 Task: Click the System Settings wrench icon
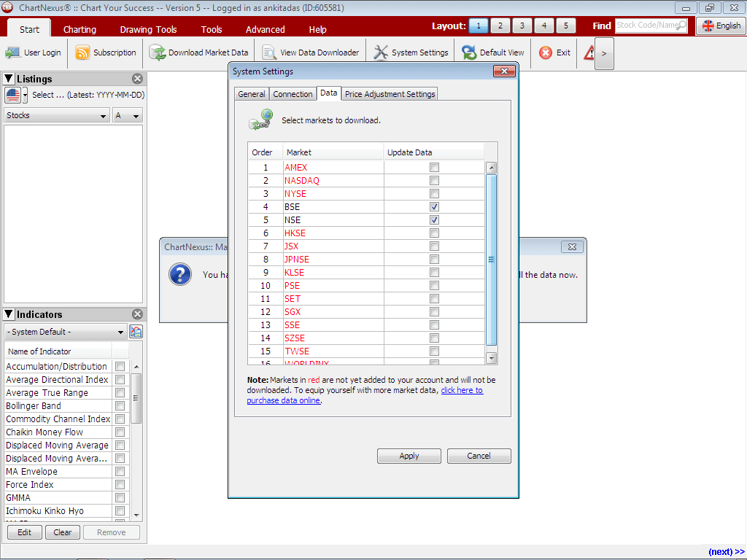tap(381, 52)
